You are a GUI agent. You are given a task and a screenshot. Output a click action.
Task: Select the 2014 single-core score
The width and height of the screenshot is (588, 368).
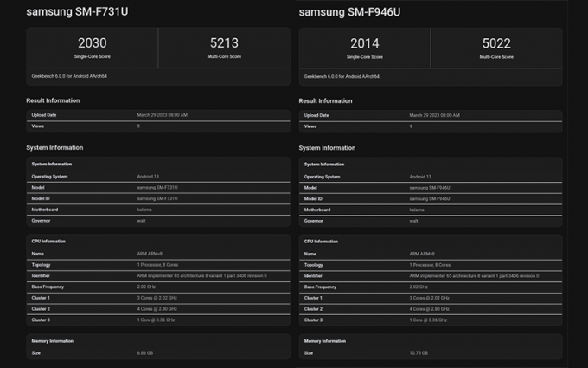pyautogui.click(x=365, y=43)
